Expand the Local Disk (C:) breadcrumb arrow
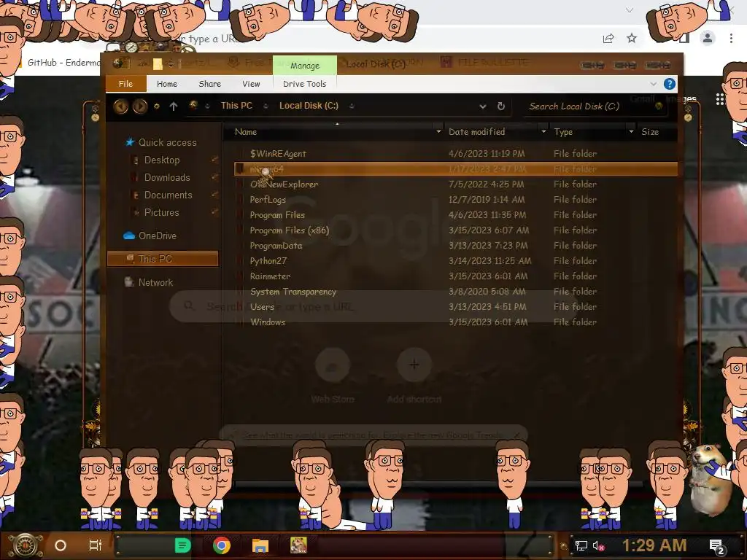 352,106
